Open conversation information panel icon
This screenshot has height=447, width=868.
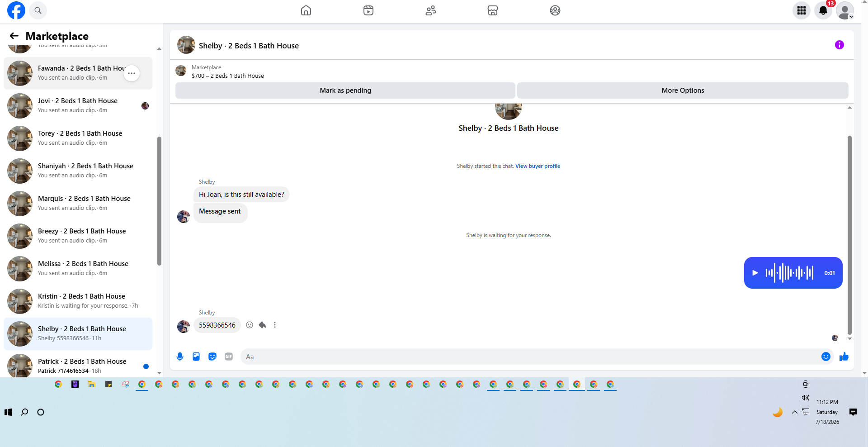coord(840,45)
